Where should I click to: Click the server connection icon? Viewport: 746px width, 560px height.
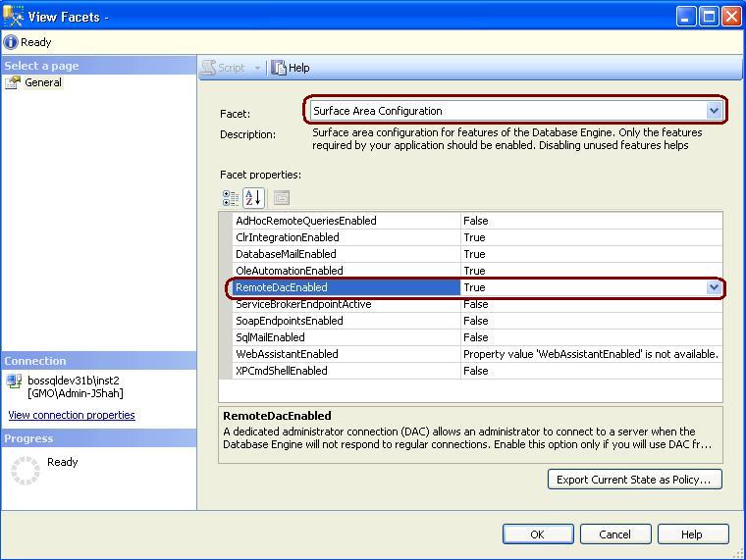point(14,381)
